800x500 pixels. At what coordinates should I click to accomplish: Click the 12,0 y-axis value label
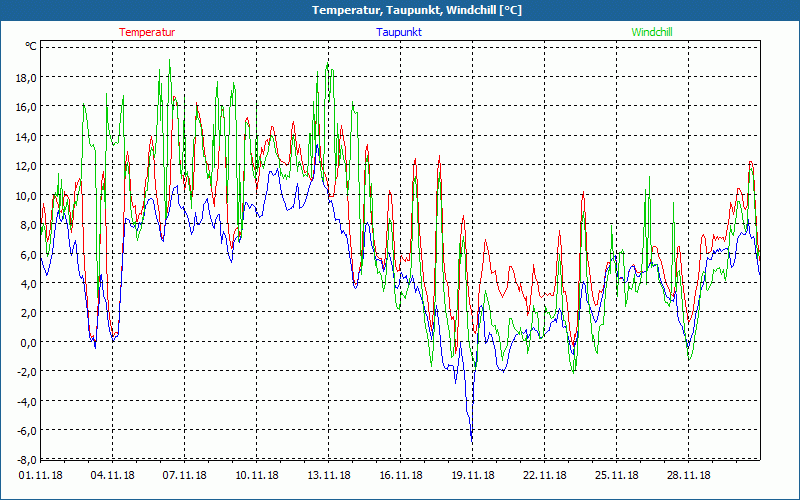point(25,165)
